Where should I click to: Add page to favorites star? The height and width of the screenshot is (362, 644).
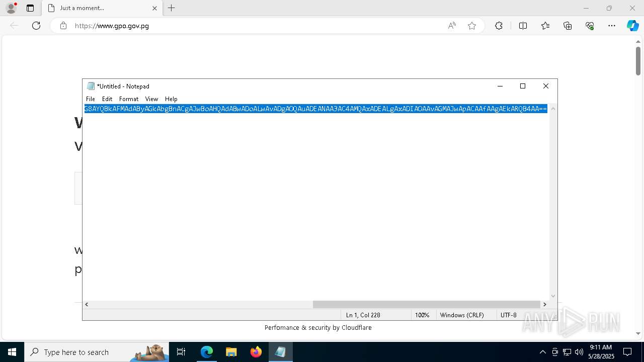472,26
